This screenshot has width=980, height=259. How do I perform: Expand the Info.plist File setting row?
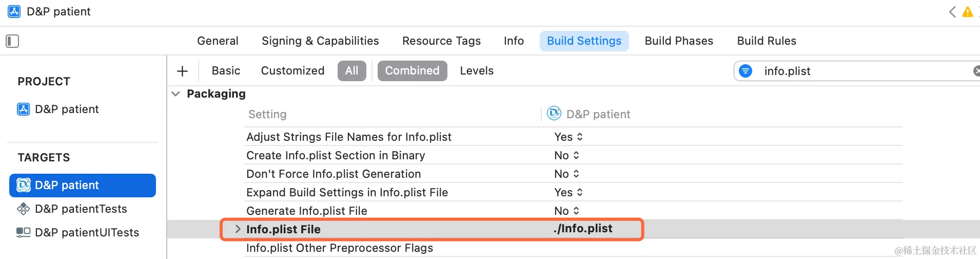pos(238,229)
